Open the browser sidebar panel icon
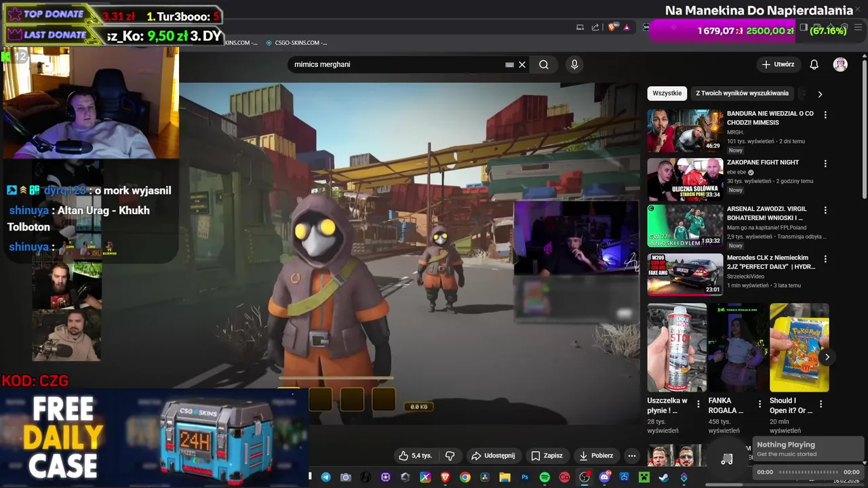This screenshot has width=868, height=488. 804,27
